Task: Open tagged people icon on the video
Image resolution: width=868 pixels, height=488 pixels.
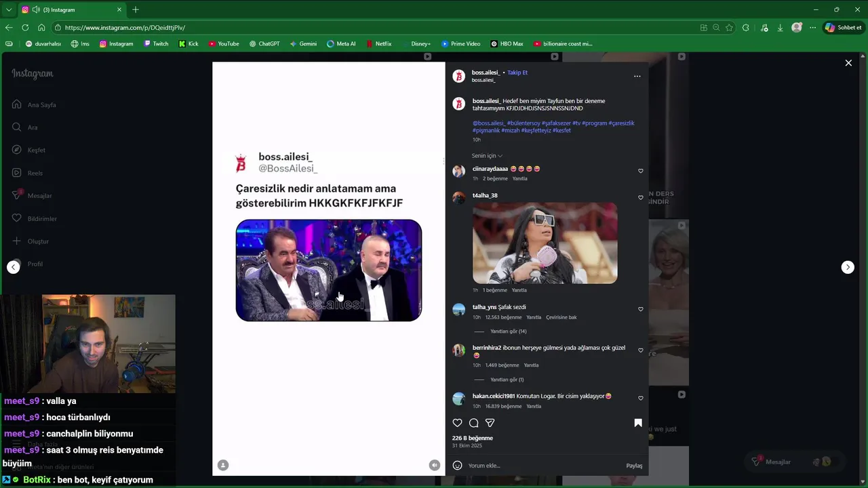Action: click(223, 465)
